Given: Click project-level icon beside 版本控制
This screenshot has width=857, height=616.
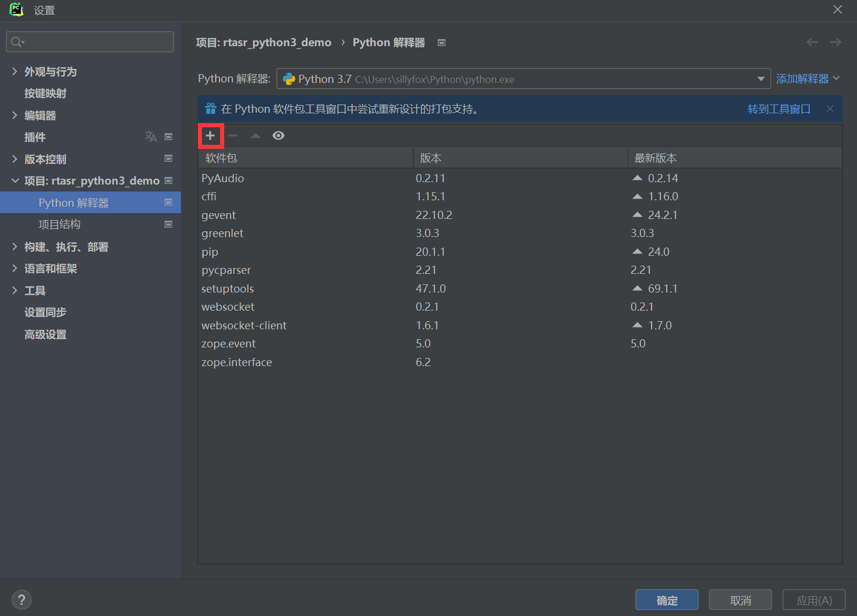Looking at the screenshot, I should pyautogui.click(x=168, y=158).
